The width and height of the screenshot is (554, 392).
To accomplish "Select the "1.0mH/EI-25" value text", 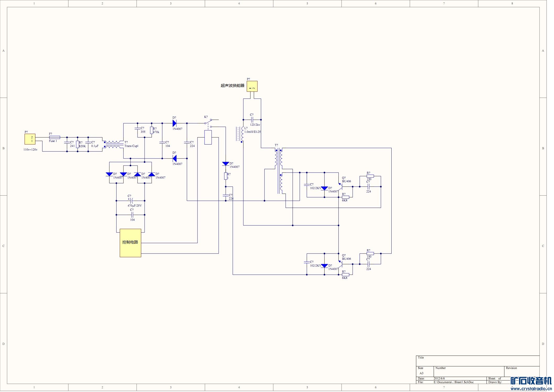I will 253,132.
